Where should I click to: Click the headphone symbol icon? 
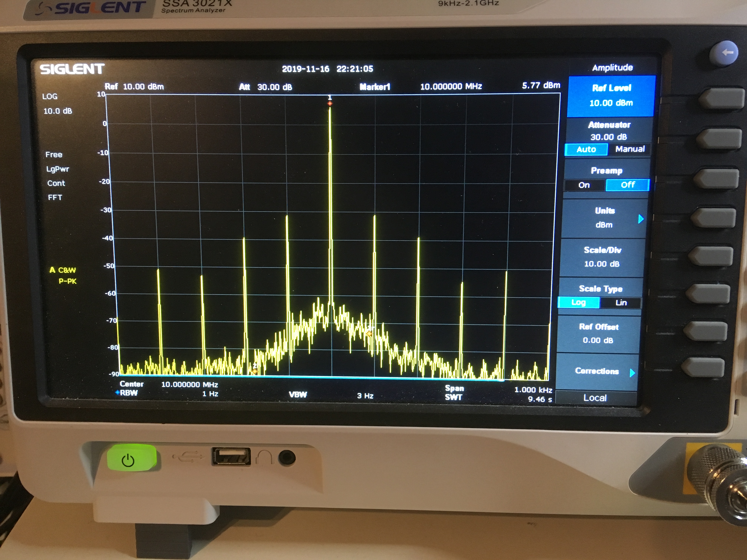[264, 457]
